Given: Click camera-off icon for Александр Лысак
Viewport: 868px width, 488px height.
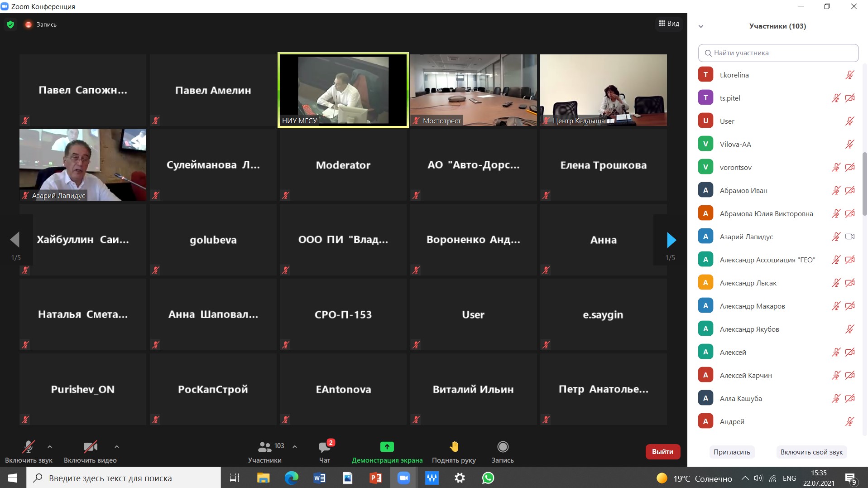Looking at the screenshot, I should (x=850, y=283).
